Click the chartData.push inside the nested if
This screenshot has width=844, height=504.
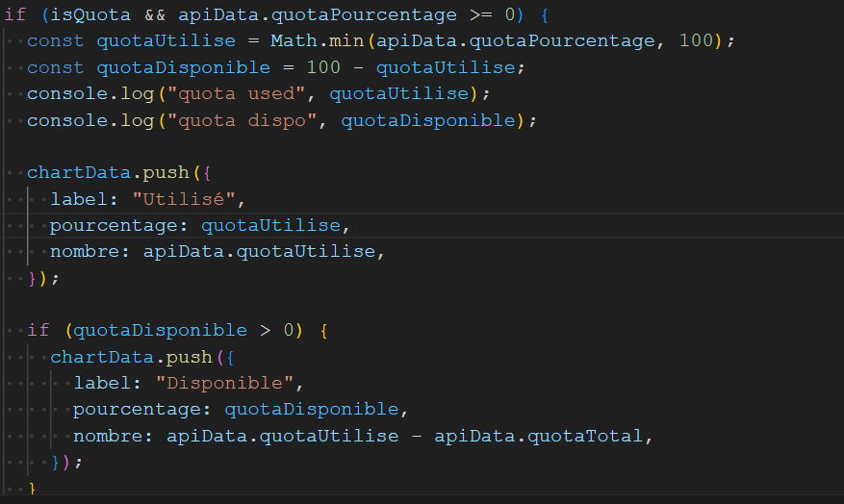[x=131, y=357]
